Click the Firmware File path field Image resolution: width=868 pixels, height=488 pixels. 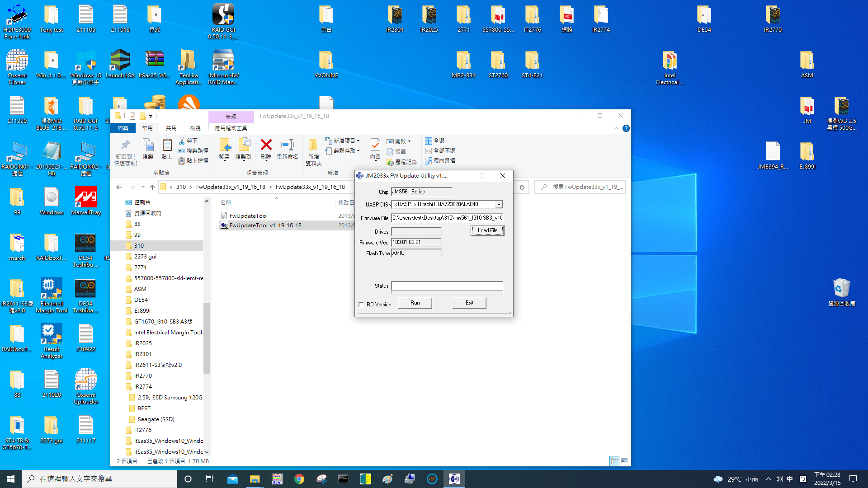click(x=447, y=218)
